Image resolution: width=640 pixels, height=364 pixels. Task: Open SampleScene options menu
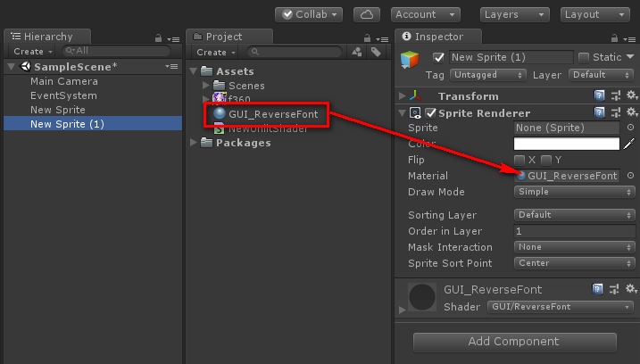click(172, 67)
